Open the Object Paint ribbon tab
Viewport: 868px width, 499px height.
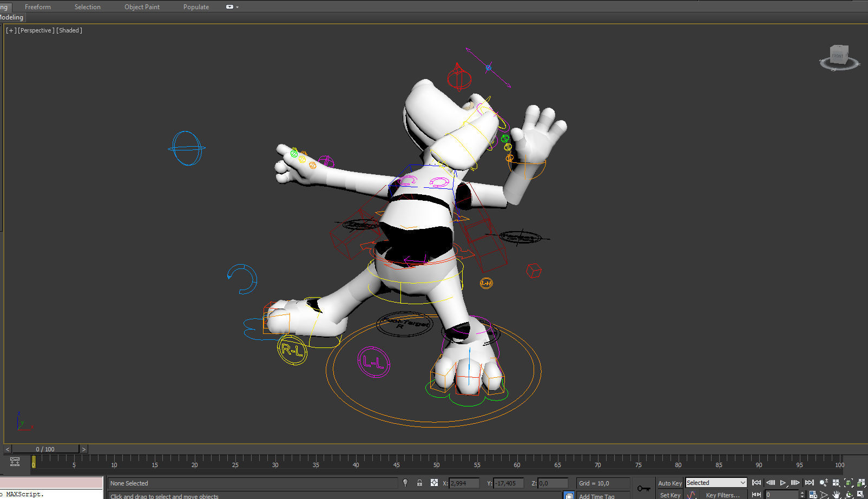click(142, 7)
